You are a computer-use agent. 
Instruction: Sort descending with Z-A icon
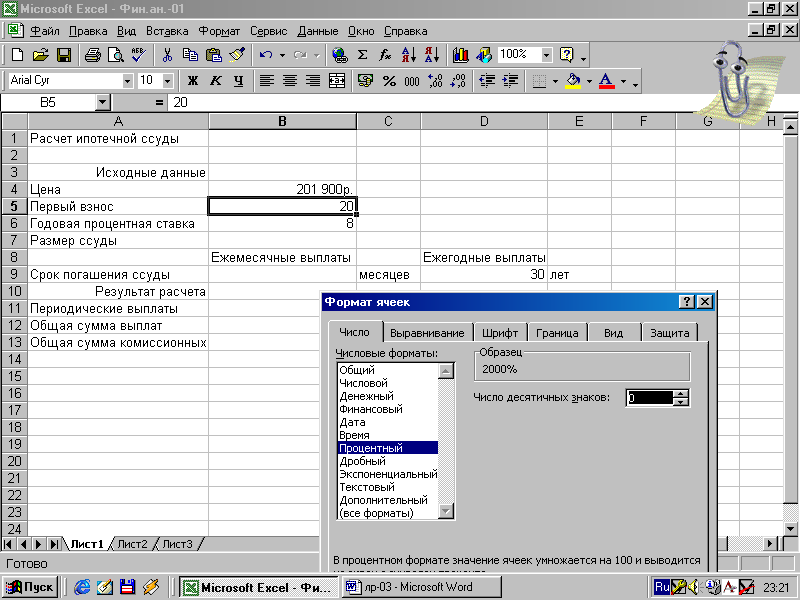point(432,55)
